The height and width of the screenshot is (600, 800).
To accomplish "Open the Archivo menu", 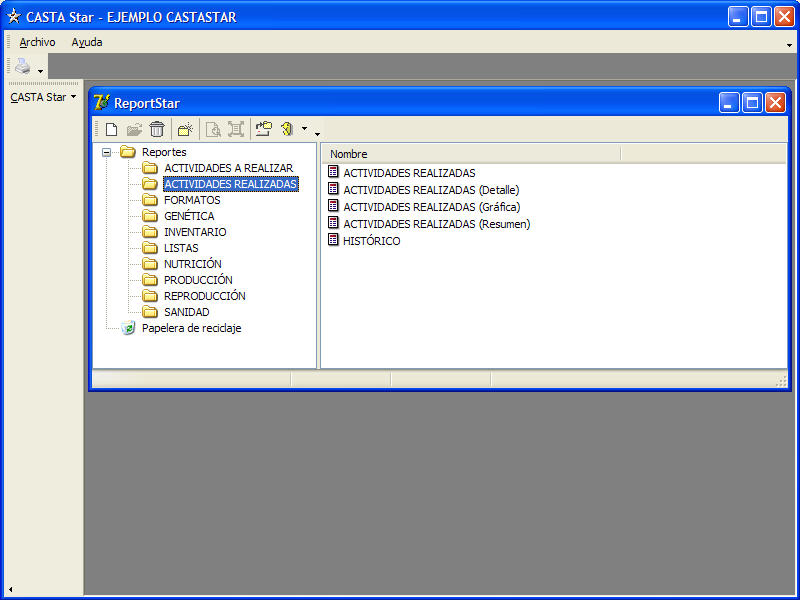I will 37,42.
